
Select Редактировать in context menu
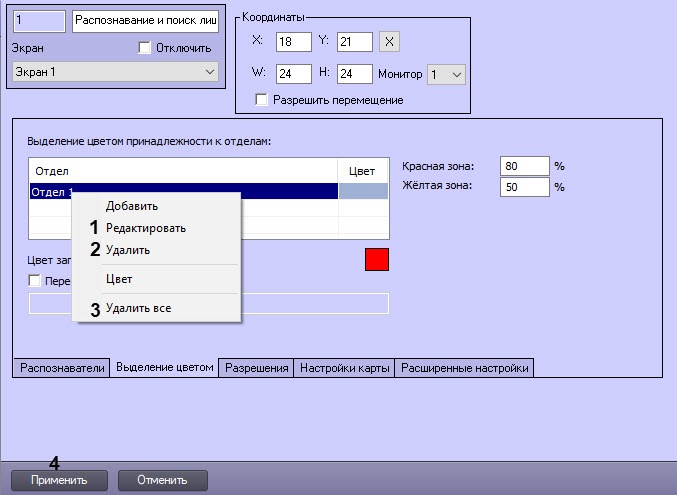click(145, 228)
